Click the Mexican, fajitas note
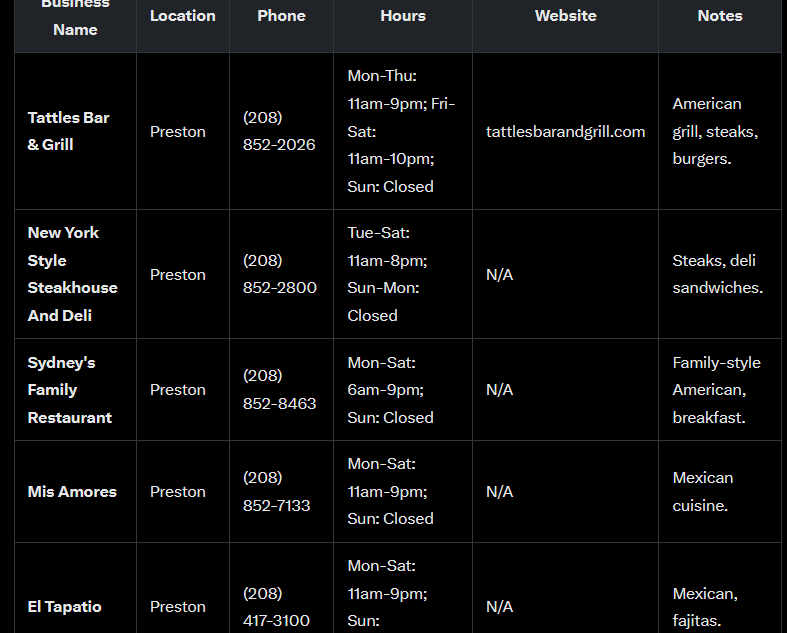The width and height of the screenshot is (787, 633). [705, 606]
